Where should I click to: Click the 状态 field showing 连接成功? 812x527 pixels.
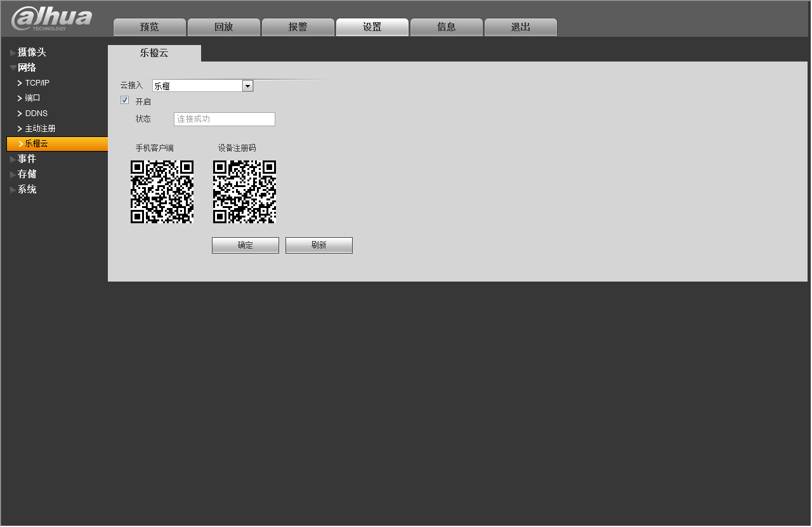click(225, 119)
